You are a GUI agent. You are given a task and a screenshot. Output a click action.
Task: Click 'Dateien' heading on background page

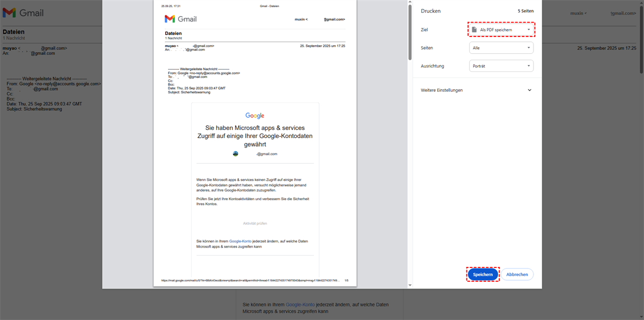click(x=13, y=32)
